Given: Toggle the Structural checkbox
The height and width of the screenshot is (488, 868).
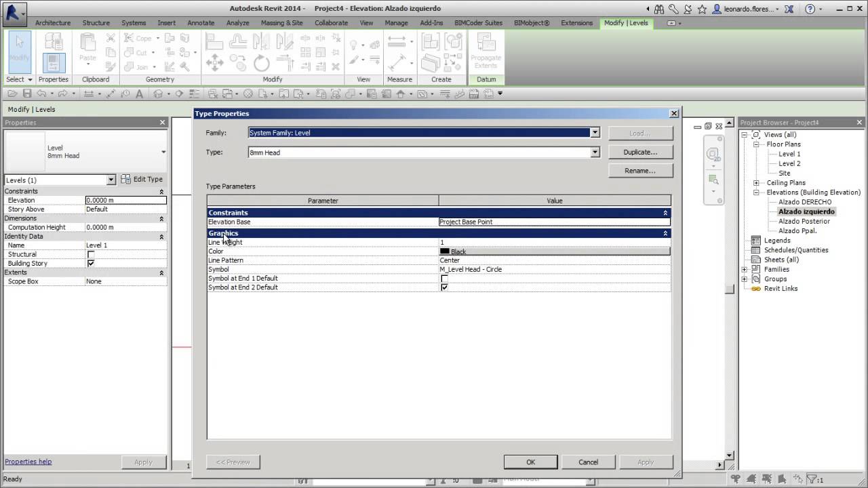Looking at the screenshot, I should click(x=91, y=254).
